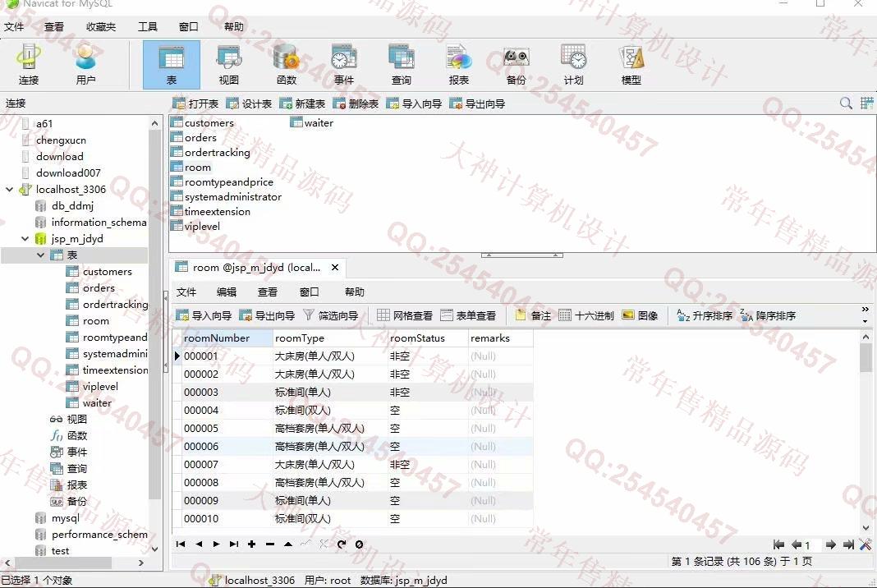Sort descending with 降序排序

(768, 315)
